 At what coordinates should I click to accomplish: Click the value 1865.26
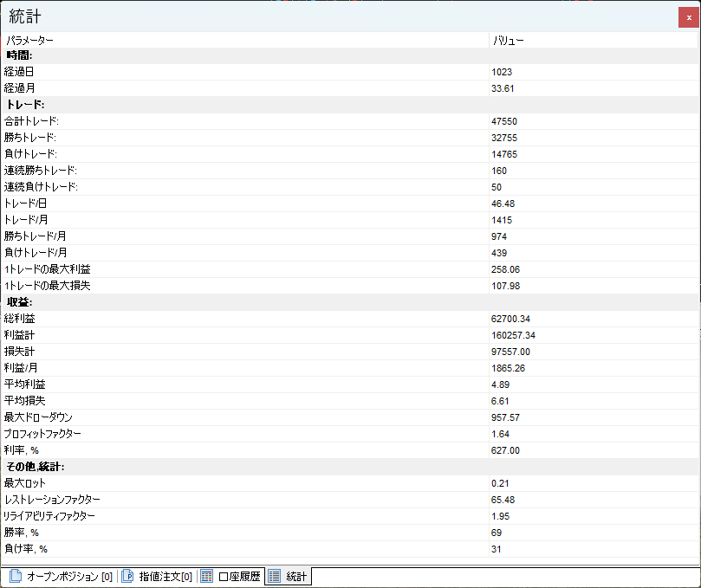(508, 369)
